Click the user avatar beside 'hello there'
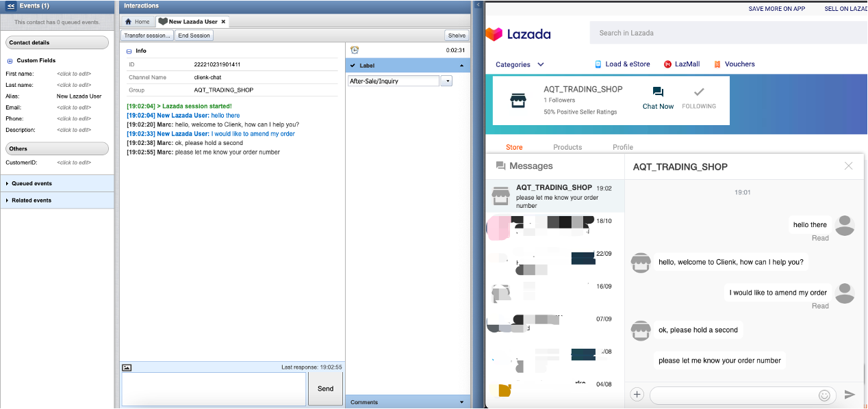868x409 pixels. click(x=845, y=225)
